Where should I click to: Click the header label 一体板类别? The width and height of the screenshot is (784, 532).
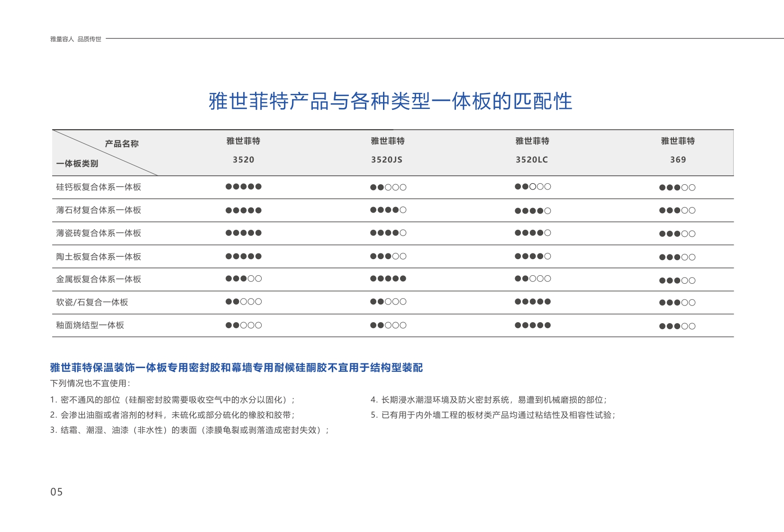[x=77, y=163]
